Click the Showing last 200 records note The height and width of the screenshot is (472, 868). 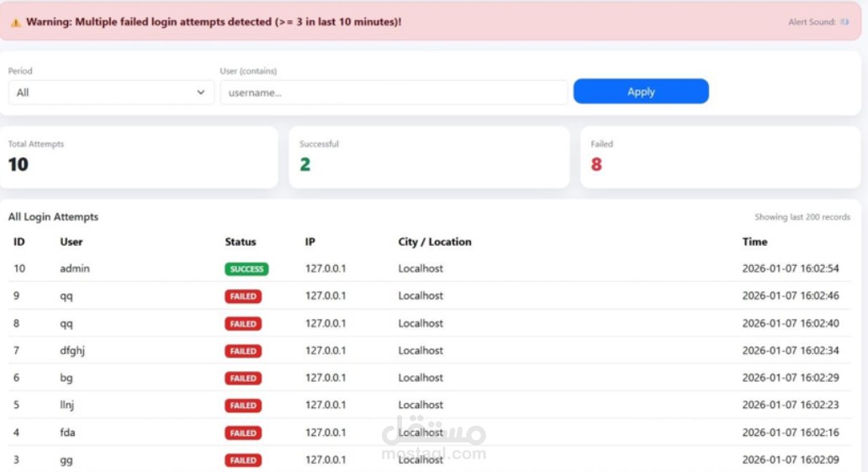click(802, 216)
